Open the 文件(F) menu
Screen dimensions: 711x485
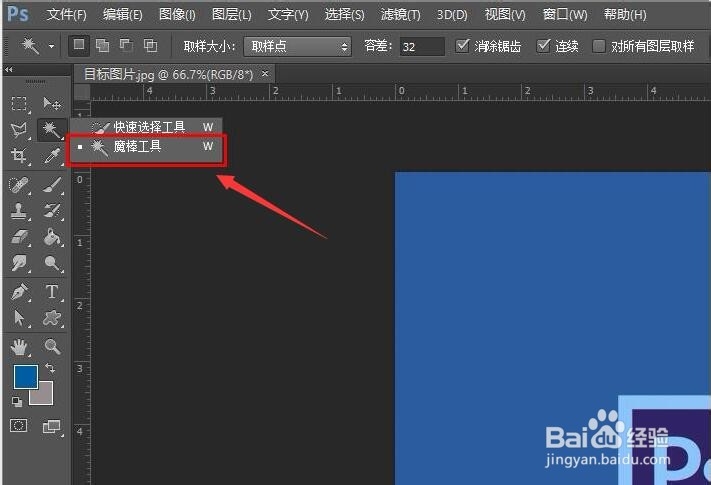(x=66, y=15)
